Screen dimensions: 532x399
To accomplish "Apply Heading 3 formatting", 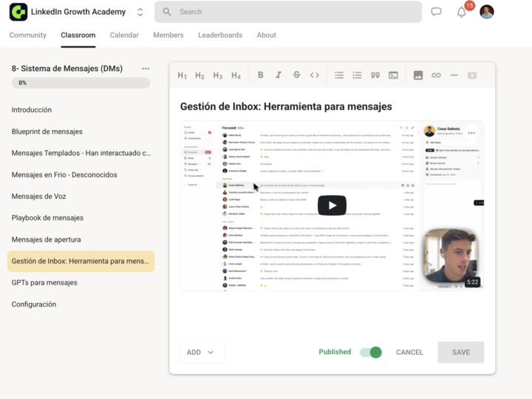I will tap(218, 75).
